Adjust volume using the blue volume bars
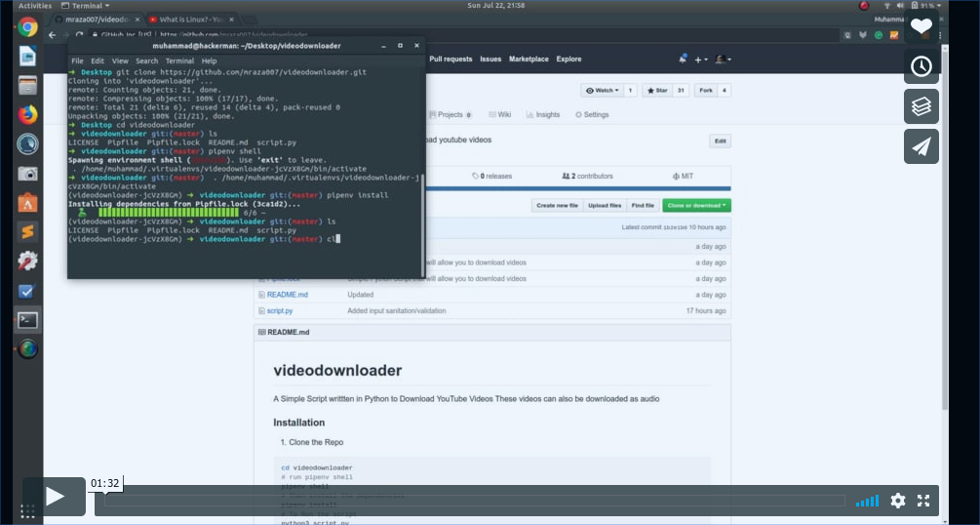 point(867,500)
